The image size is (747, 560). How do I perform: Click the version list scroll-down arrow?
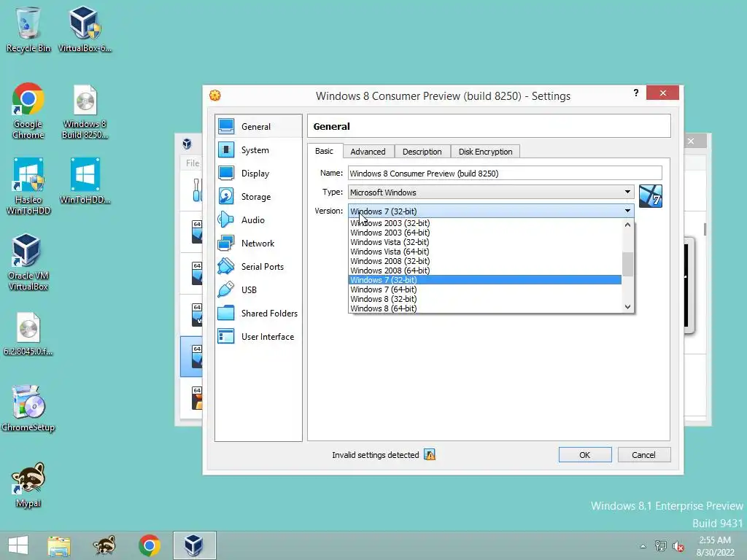[627, 307]
